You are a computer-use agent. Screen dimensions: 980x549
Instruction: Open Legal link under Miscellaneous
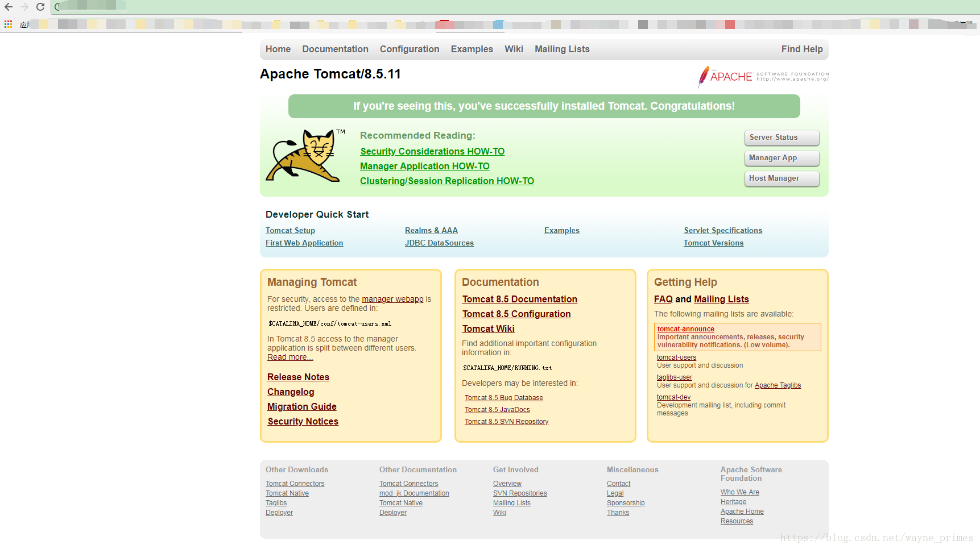click(x=615, y=493)
